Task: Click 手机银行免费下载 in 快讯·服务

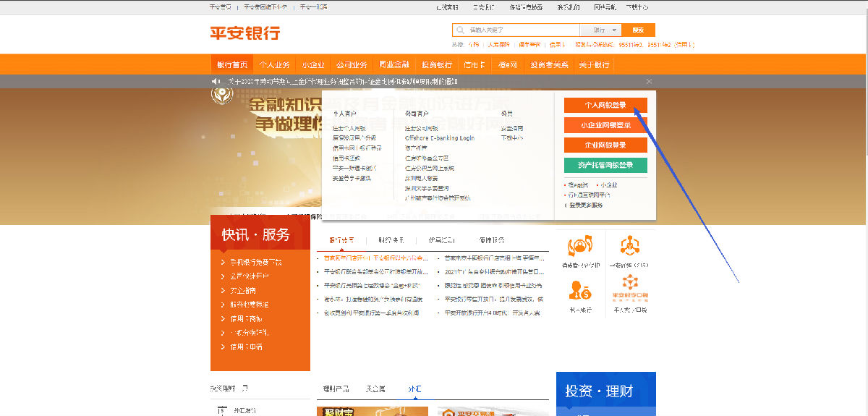Action: pyautogui.click(x=255, y=262)
